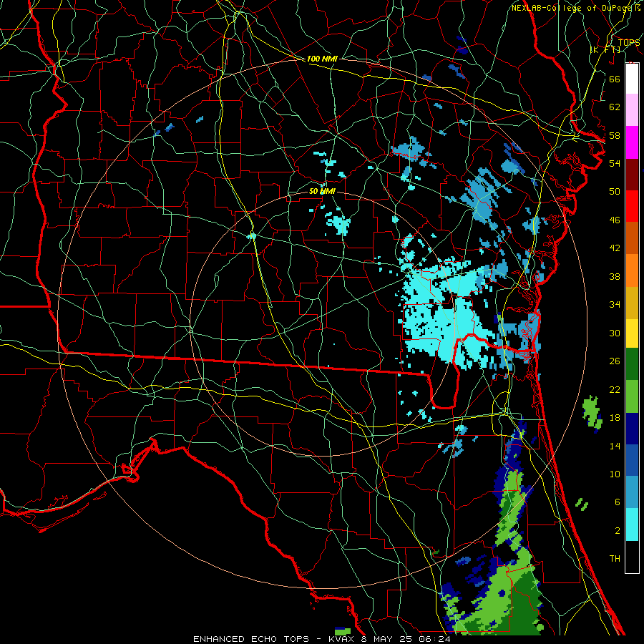Click the magenta legend swatch
This screenshot has width=644, height=644.
pyautogui.click(x=632, y=142)
